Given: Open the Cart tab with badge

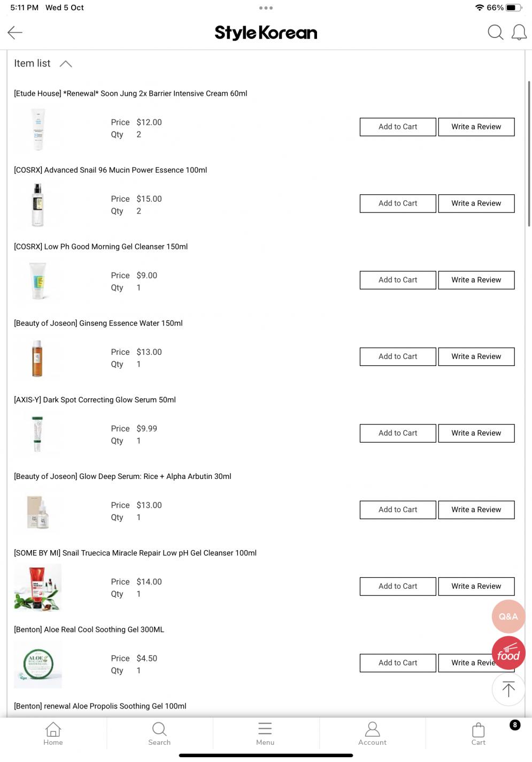Looking at the screenshot, I should (479, 733).
